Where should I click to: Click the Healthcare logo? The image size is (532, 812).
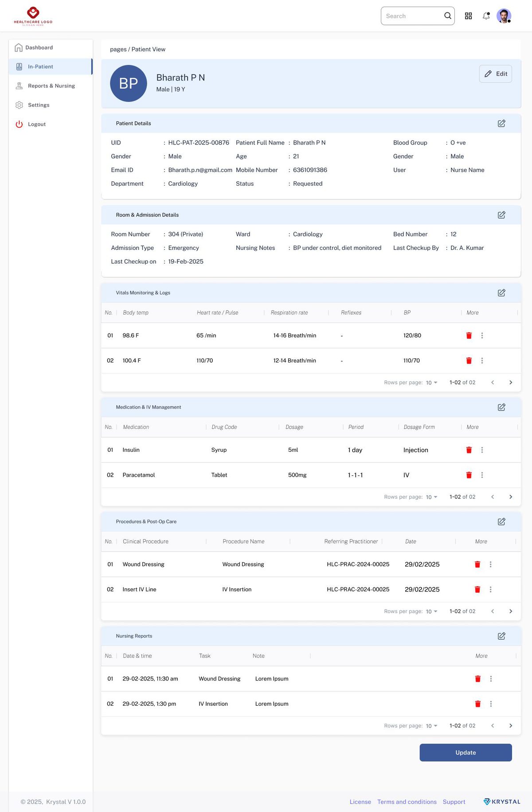33,16
